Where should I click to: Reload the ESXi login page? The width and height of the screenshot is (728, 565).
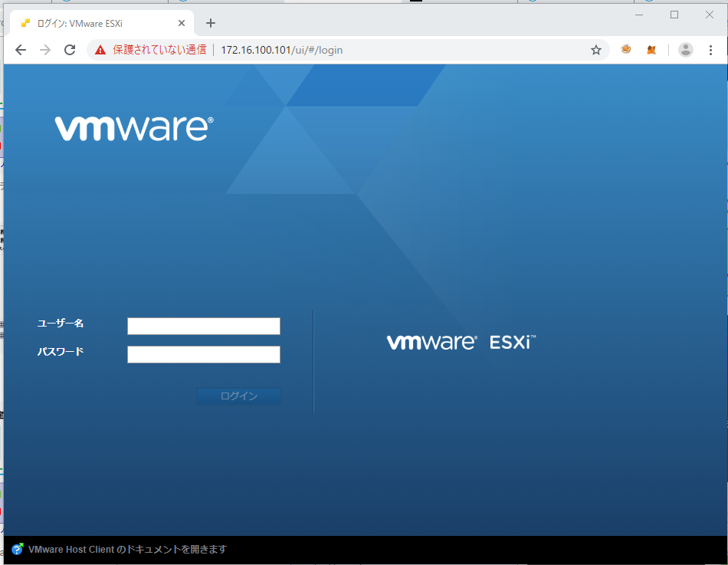70,50
